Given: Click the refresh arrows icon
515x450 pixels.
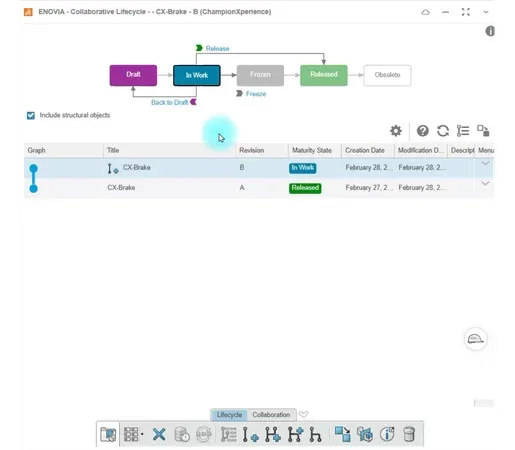Looking at the screenshot, I should click(443, 131).
